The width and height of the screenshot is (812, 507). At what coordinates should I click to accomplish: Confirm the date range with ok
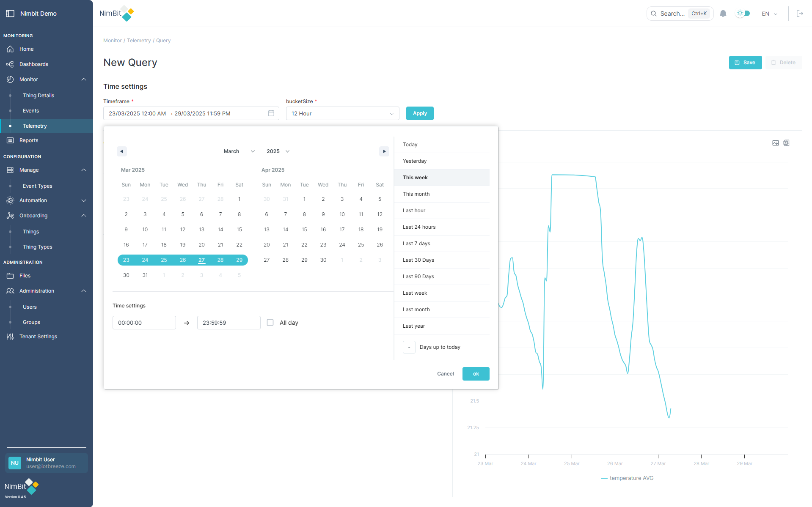[476, 374]
